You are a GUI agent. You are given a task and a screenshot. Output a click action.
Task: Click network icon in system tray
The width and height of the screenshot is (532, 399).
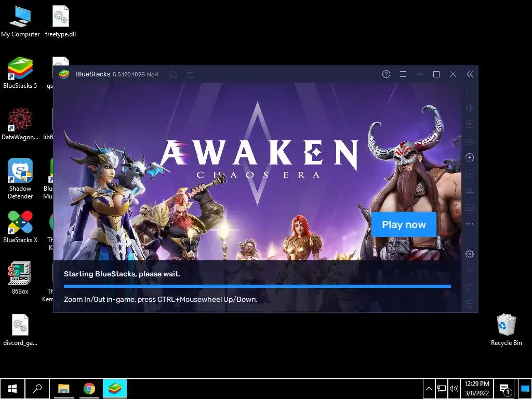point(442,389)
